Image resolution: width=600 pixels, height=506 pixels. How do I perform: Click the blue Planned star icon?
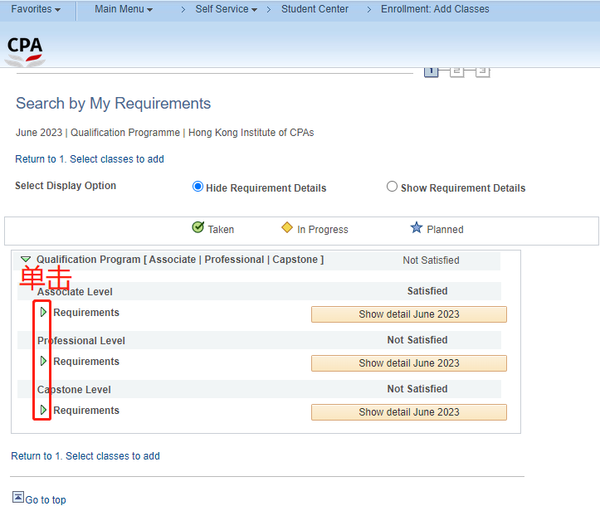coord(416,228)
